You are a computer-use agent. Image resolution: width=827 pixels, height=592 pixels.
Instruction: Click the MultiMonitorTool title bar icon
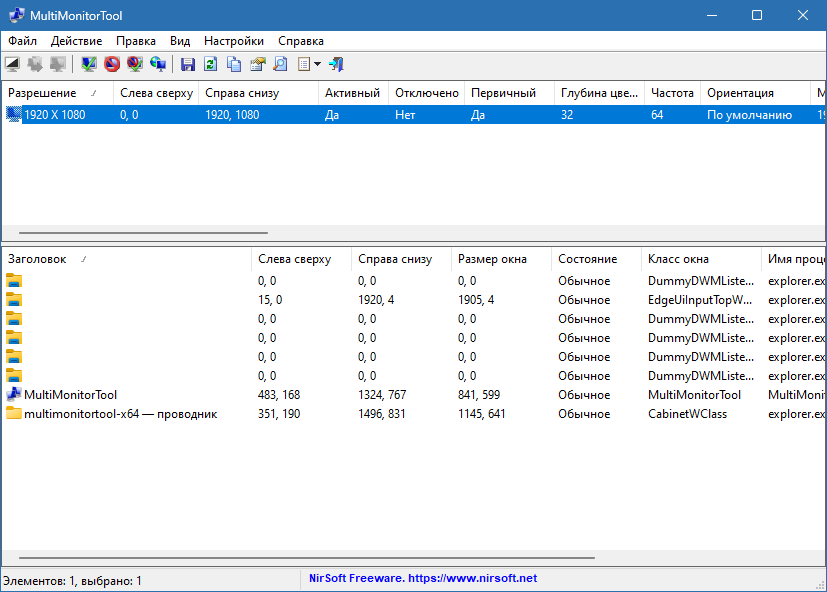[x=17, y=15]
